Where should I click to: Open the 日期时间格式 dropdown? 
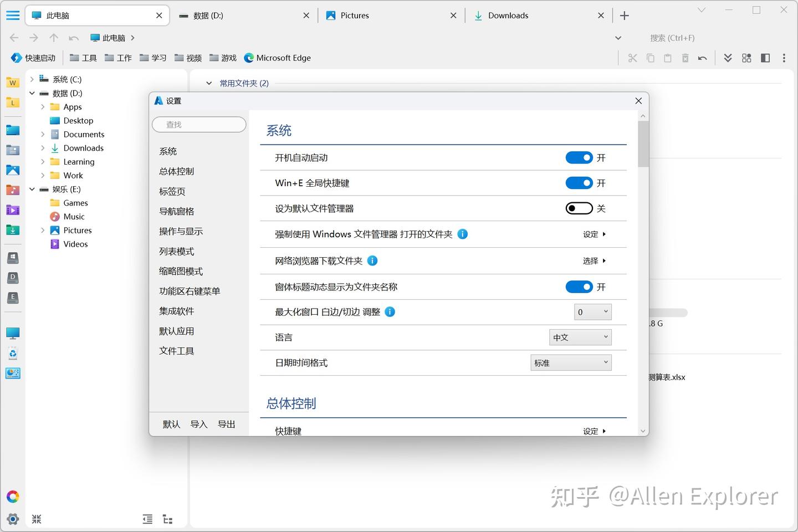tap(571, 362)
